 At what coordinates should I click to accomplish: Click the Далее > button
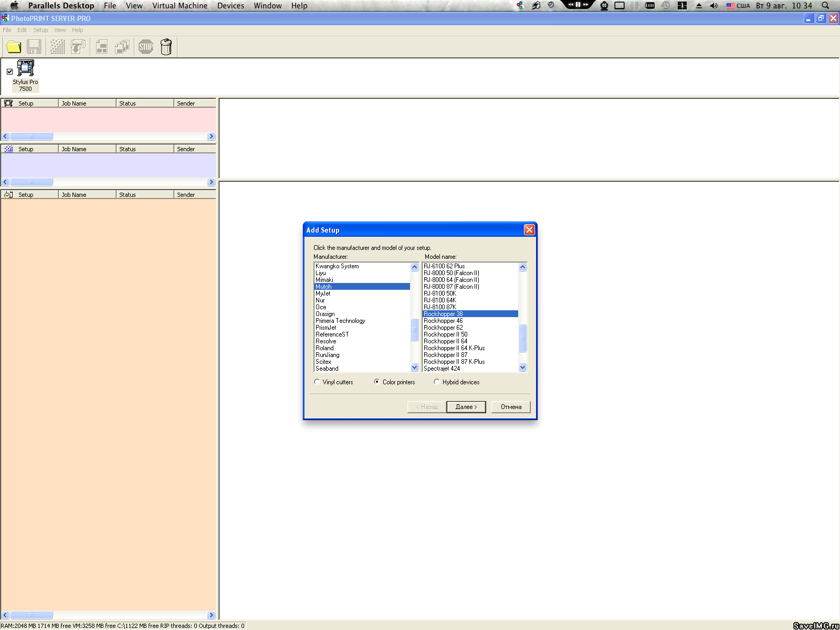(x=466, y=407)
